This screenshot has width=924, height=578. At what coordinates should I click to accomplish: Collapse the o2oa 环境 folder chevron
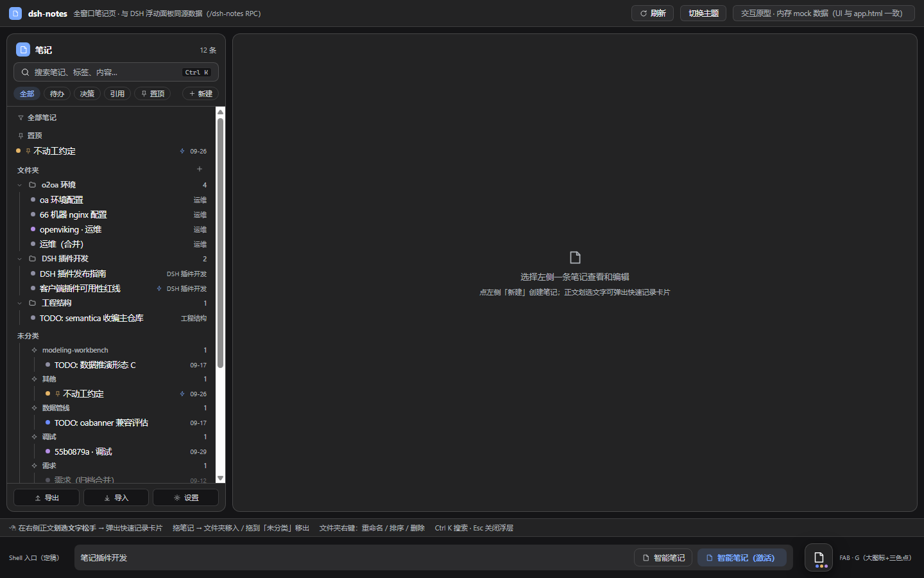point(20,185)
